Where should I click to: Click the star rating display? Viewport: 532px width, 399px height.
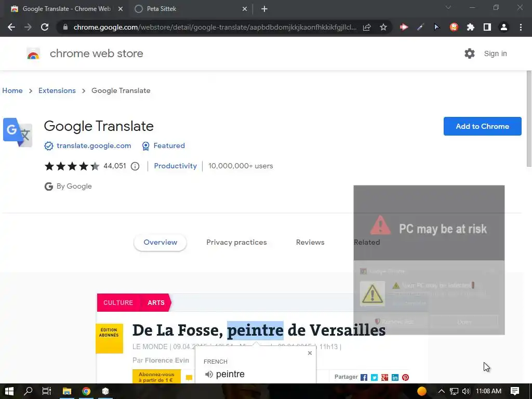pyautogui.click(x=72, y=166)
